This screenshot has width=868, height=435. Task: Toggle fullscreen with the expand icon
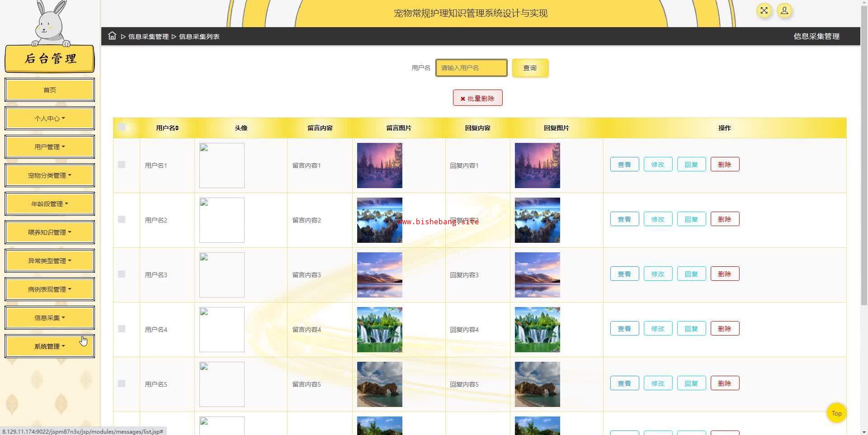(x=764, y=10)
